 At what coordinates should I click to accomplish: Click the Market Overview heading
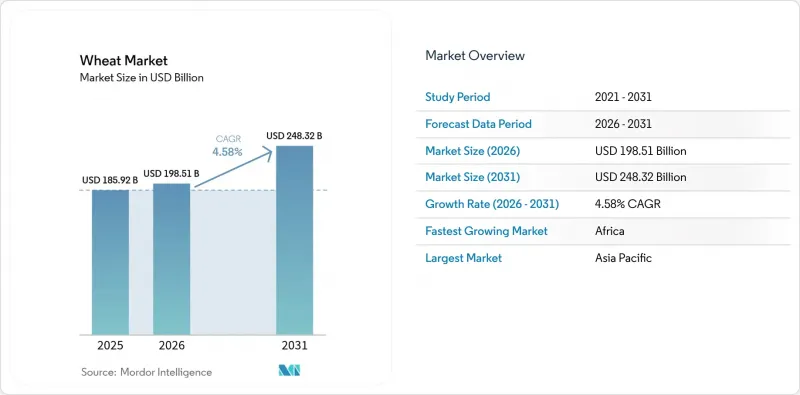475,55
